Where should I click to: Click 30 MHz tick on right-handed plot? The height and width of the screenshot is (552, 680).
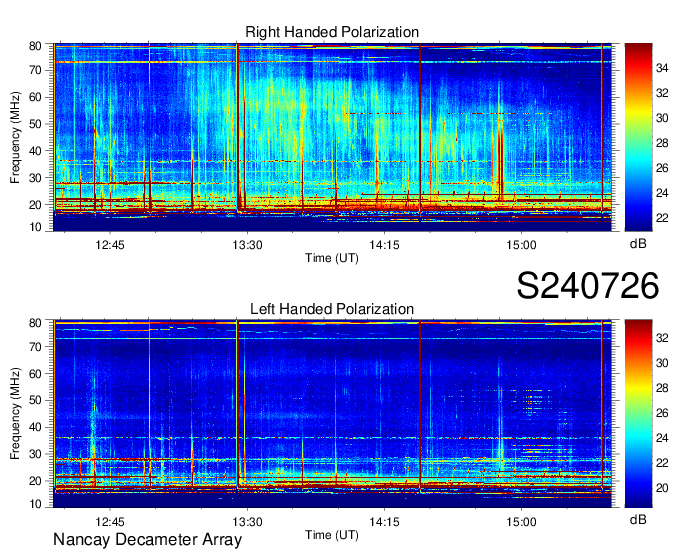35,178
